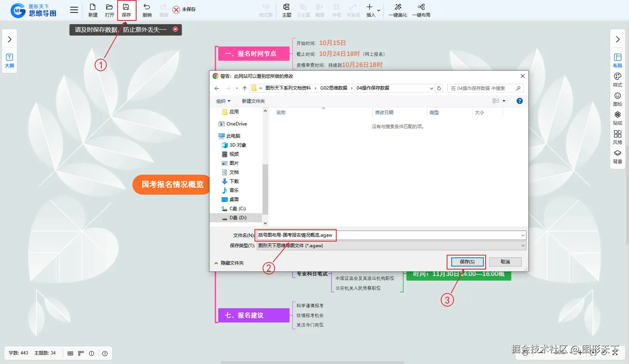Viewport: 629px width, 364px height.
Task: Open the 图标 icon panel
Action: 617,99
